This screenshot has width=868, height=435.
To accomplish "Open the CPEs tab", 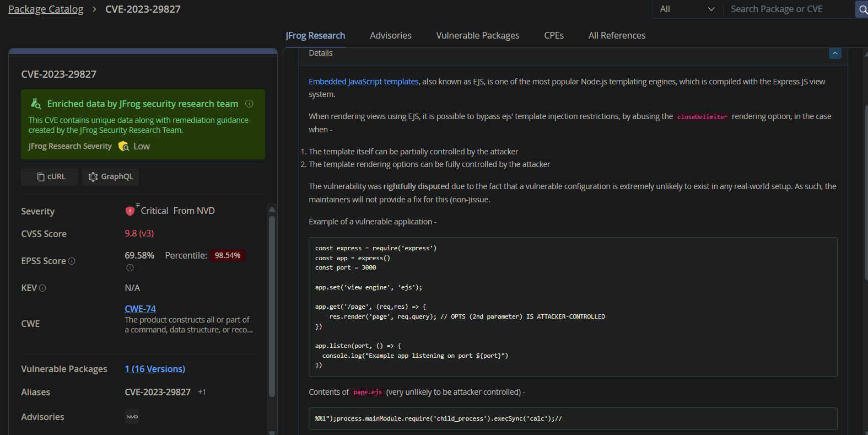I will (554, 36).
